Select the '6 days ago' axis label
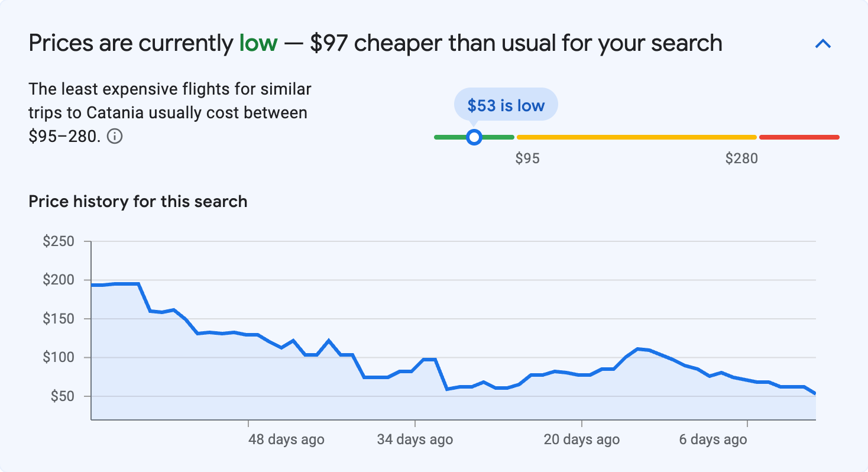 pyautogui.click(x=712, y=439)
